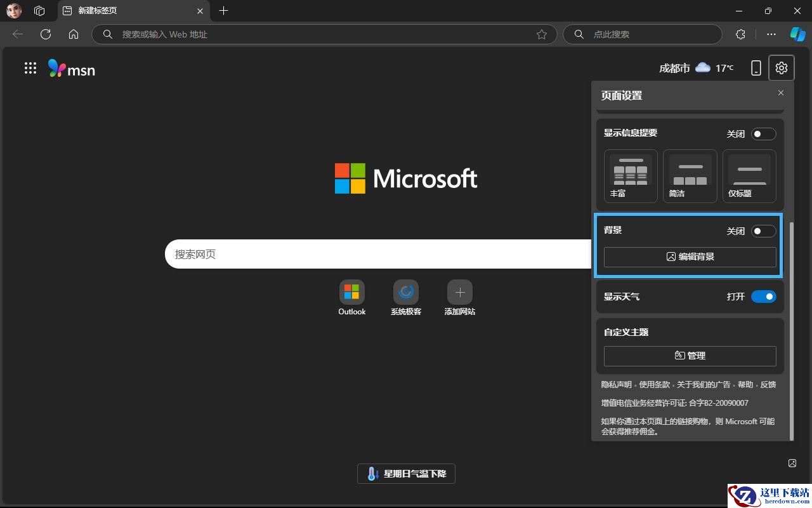Click the msn logo
This screenshot has height=508, width=812.
point(72,69)
